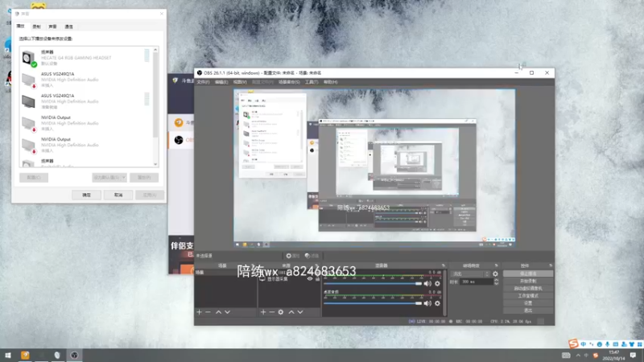Click the device list scrollbar's down arrow
The image size is (644, 362).
155,164
